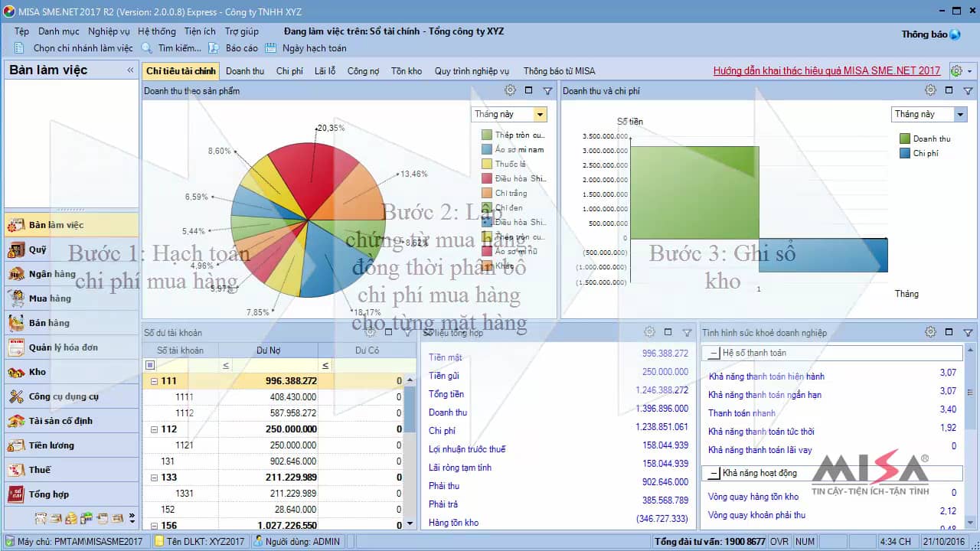
Task: Open settings gear of Số liệu tổng hợp panel
Action: [649, 332]
